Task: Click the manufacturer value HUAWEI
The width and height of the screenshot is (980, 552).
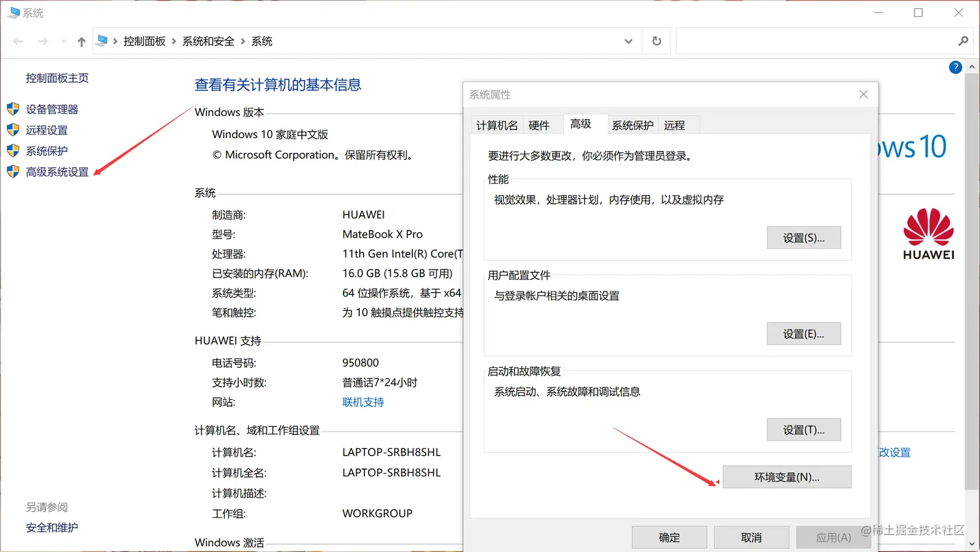Action: [364, 214]
